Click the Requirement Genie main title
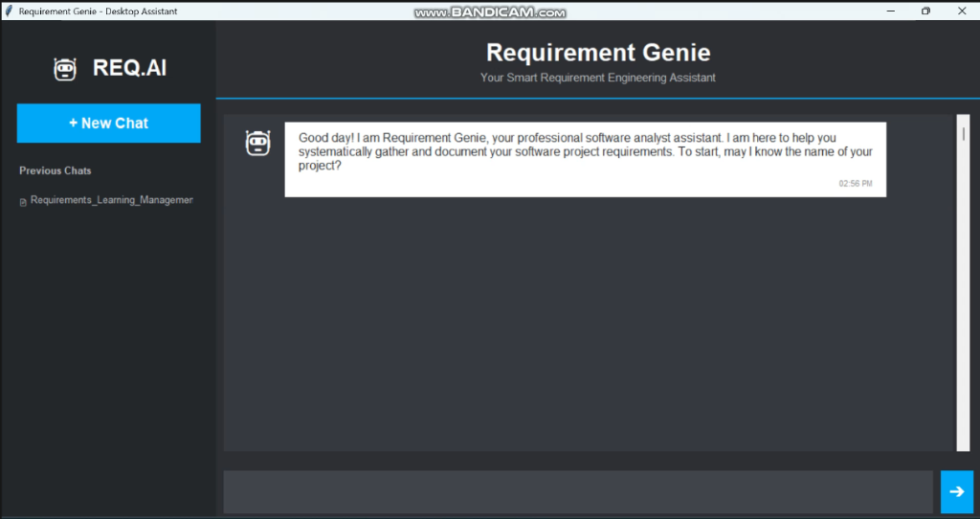980x519 pixels. tap(598, 53)
